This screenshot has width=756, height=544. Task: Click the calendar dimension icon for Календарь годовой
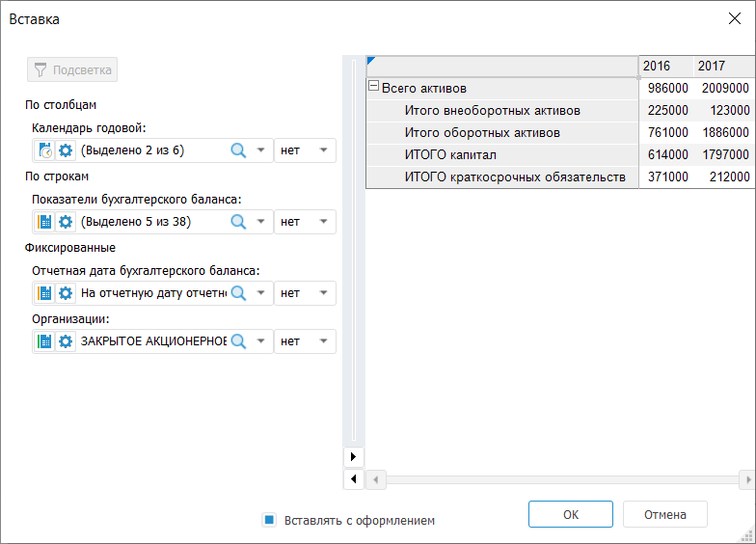[x=44, y=150]
